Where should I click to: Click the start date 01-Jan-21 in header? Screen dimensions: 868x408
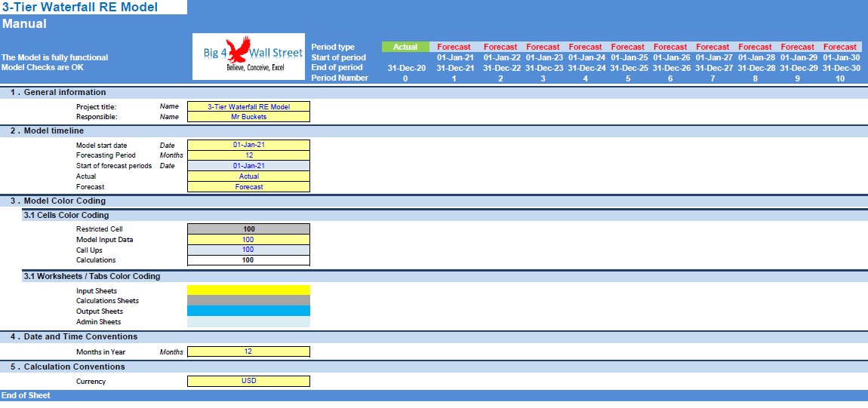point(455,57)
